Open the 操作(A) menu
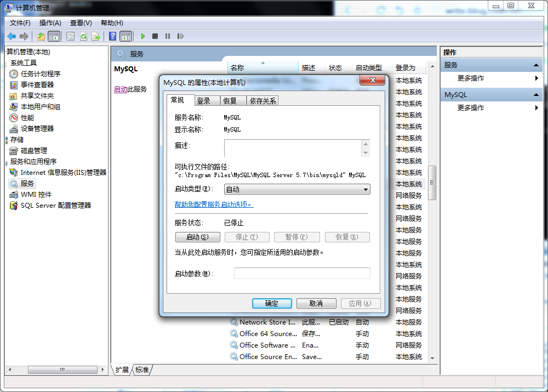The width and height of the screenshot is (548, 392). (50, 23)
